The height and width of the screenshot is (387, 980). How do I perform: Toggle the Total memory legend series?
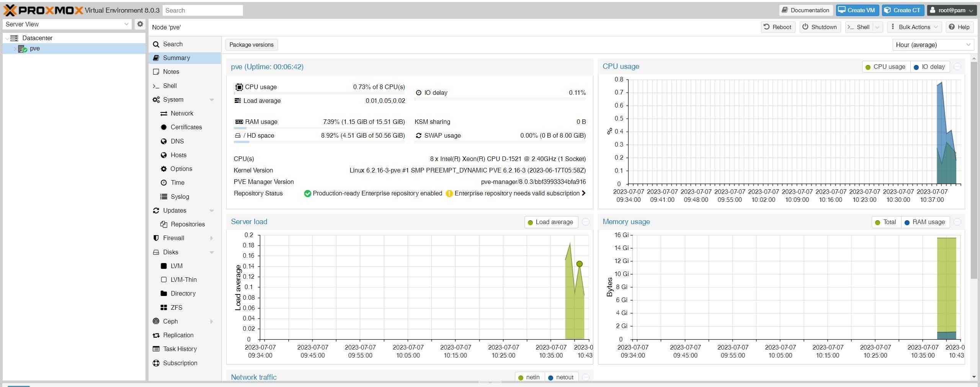(x=886, y=222)
